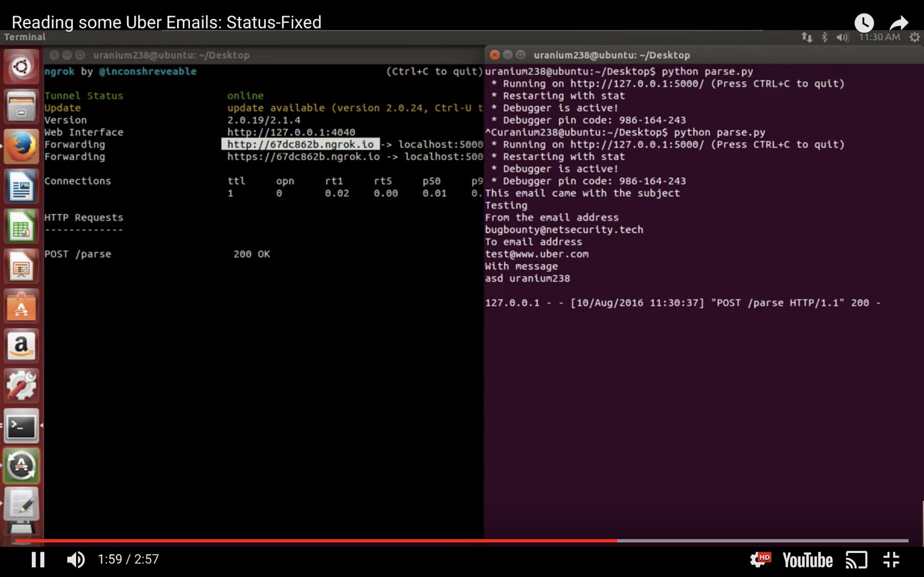Seek on the red progress bar
This screenshot has height=577, width=924.
click(x=324, y=540)
